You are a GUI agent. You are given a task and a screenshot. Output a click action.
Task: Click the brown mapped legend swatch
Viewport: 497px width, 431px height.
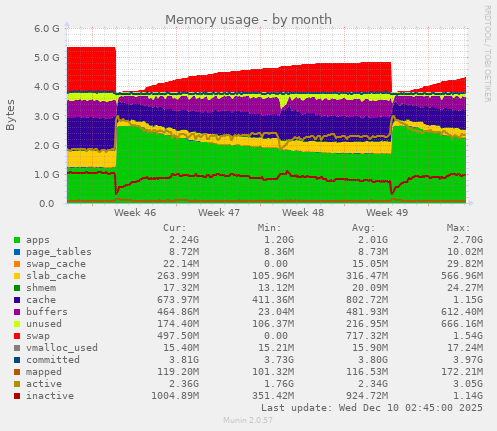click(x=17, y=372)
